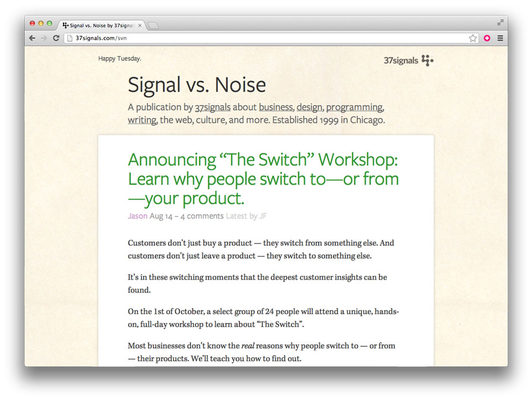Click the green zoom window button
The width and height of the screenshot is (532, 400).
point(49,23)
